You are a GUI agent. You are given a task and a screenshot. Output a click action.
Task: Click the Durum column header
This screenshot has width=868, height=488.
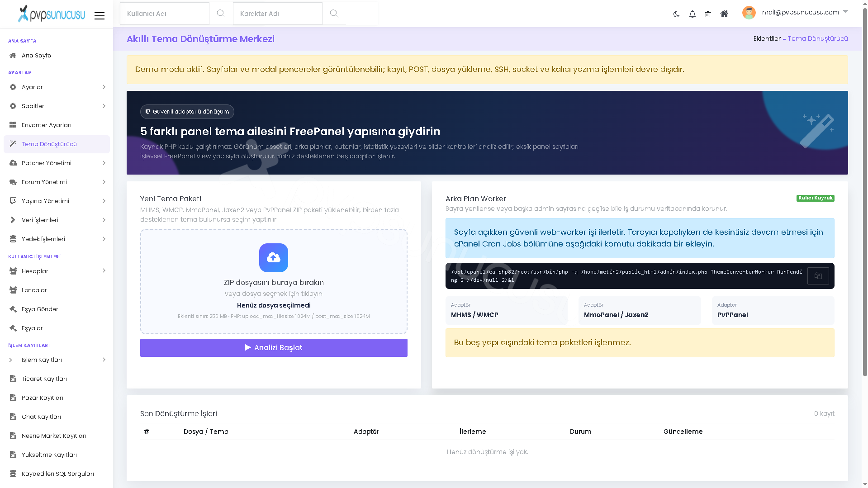point(580,432)
